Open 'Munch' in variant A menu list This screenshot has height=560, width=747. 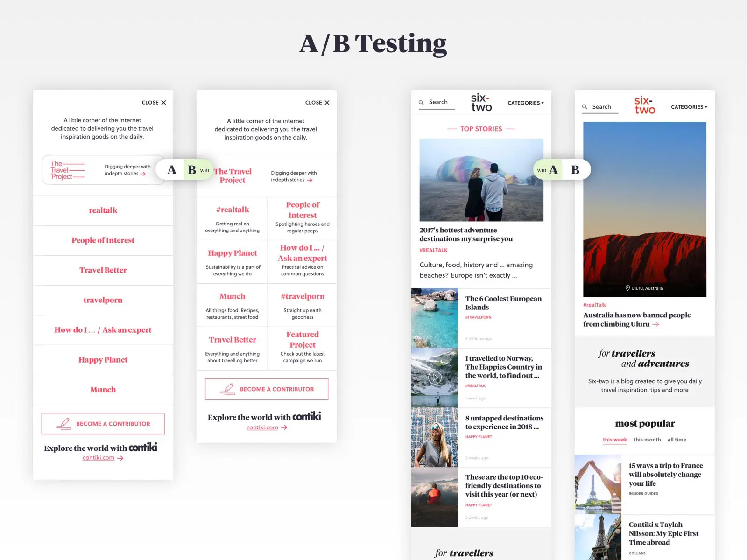(x=103, y=390)
